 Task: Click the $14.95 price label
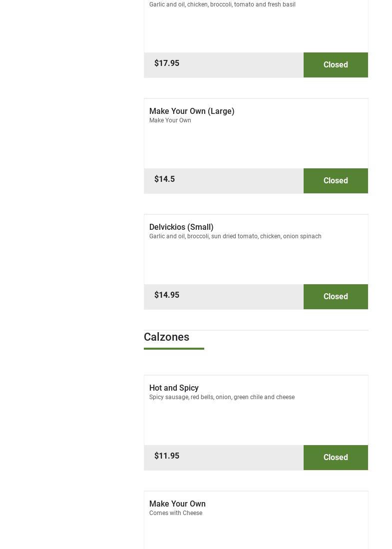click(x=167, y=295)
